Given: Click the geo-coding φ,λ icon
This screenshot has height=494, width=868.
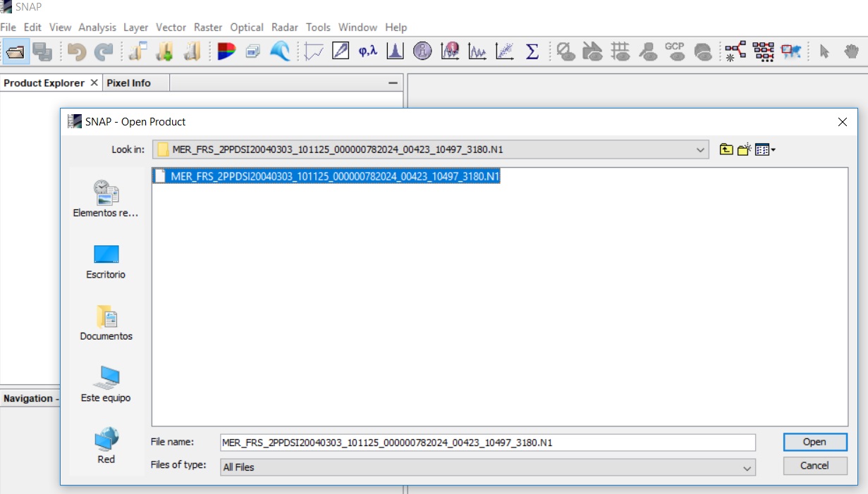Looking at the screenshot, I should click(367, 51).
